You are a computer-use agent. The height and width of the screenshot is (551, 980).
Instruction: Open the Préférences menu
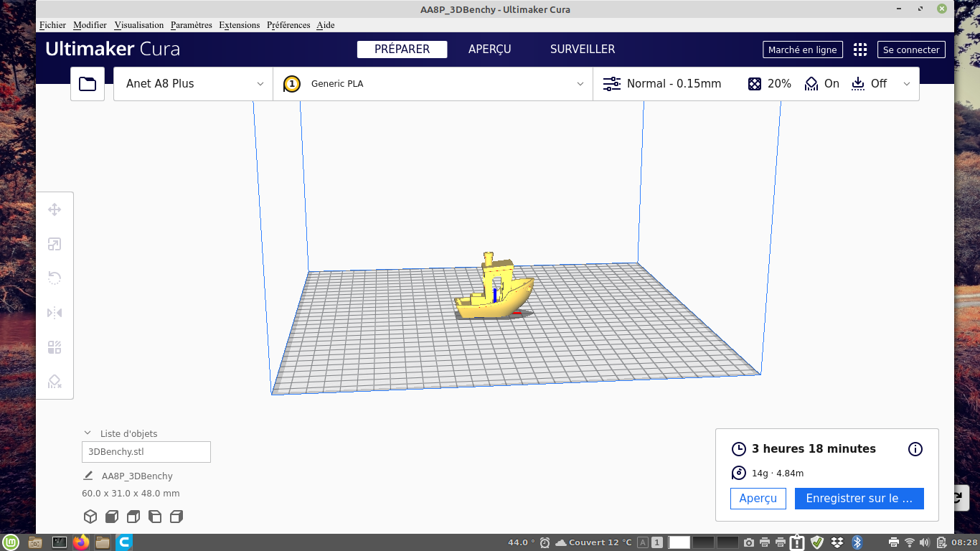click(288, 25)
